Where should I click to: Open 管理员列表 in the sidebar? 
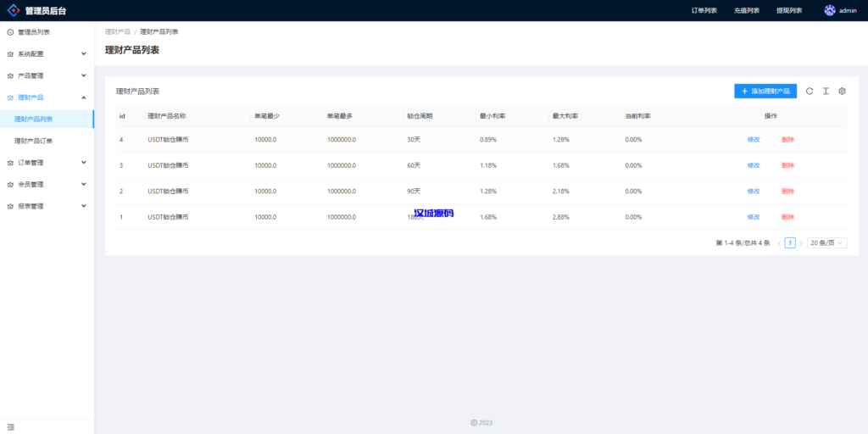coord(34,32)
